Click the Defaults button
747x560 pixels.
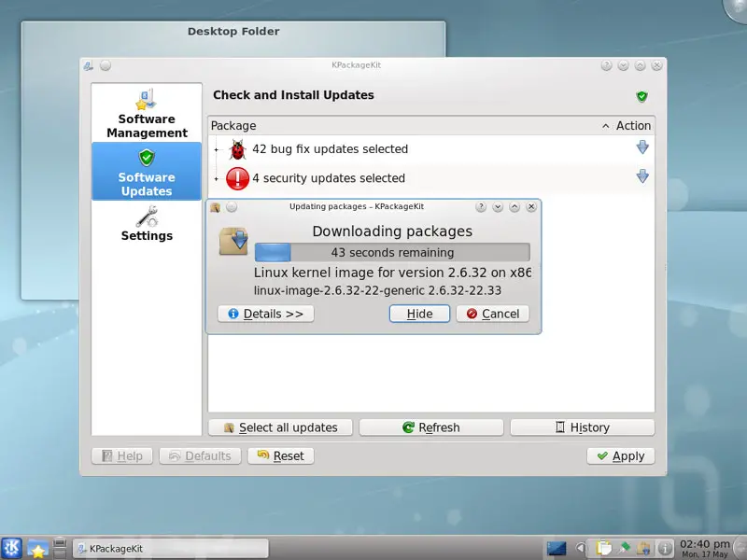[200, 456]
